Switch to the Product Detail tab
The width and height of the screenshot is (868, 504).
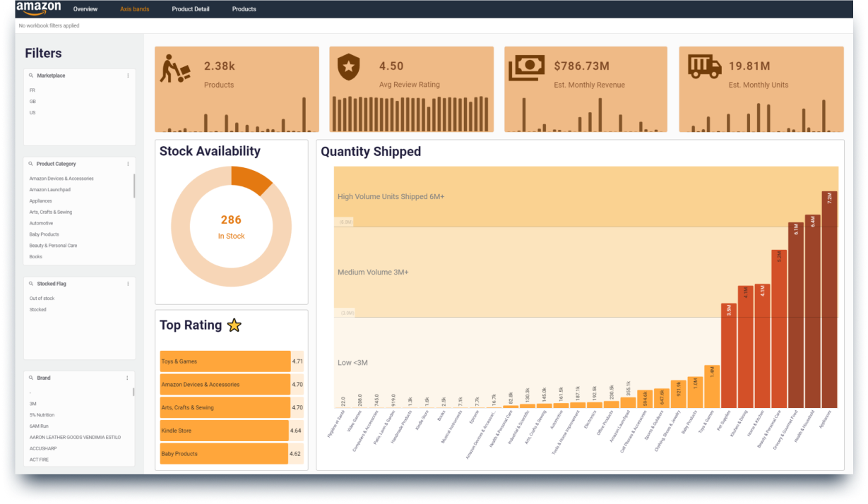click(191, 9)
